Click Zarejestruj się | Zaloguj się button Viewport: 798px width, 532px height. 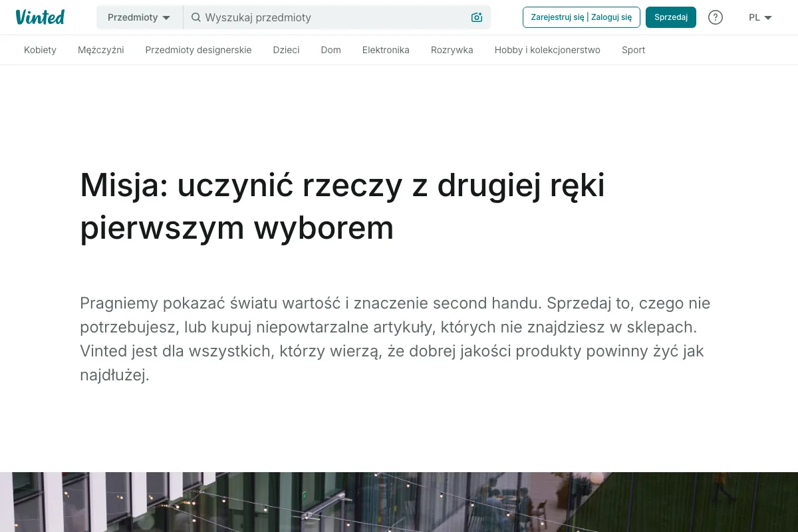click(x=581, y=17)
